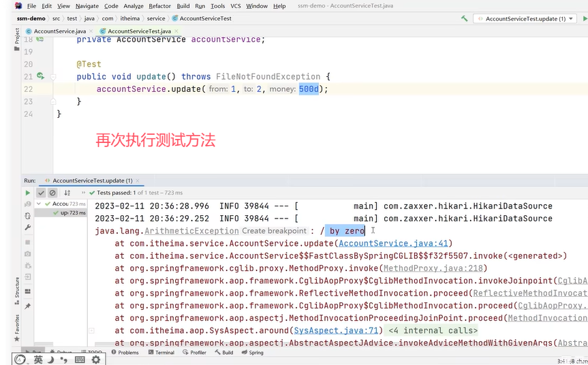
Task: Open IME settings gear icon
Action: [96, 360]
